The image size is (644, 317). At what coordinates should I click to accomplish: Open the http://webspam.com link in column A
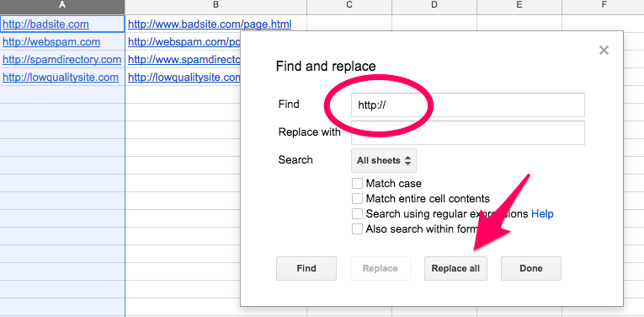tap(51, 42)
